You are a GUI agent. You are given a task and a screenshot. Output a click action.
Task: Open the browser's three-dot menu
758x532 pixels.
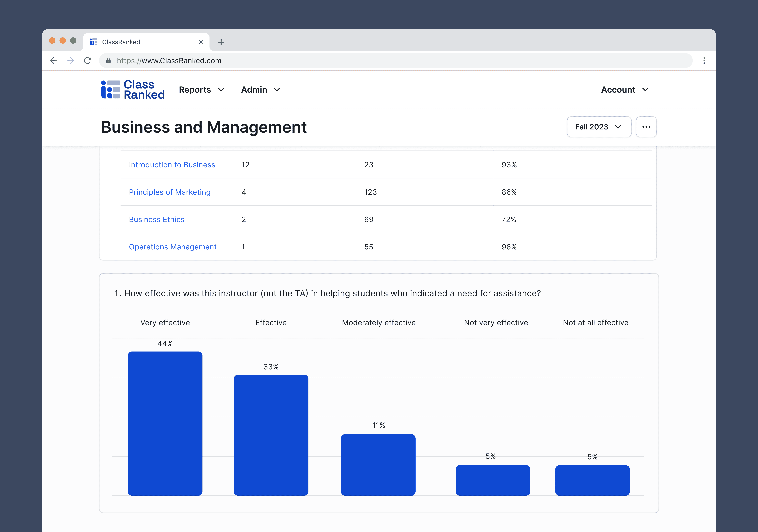coord(704,60)
